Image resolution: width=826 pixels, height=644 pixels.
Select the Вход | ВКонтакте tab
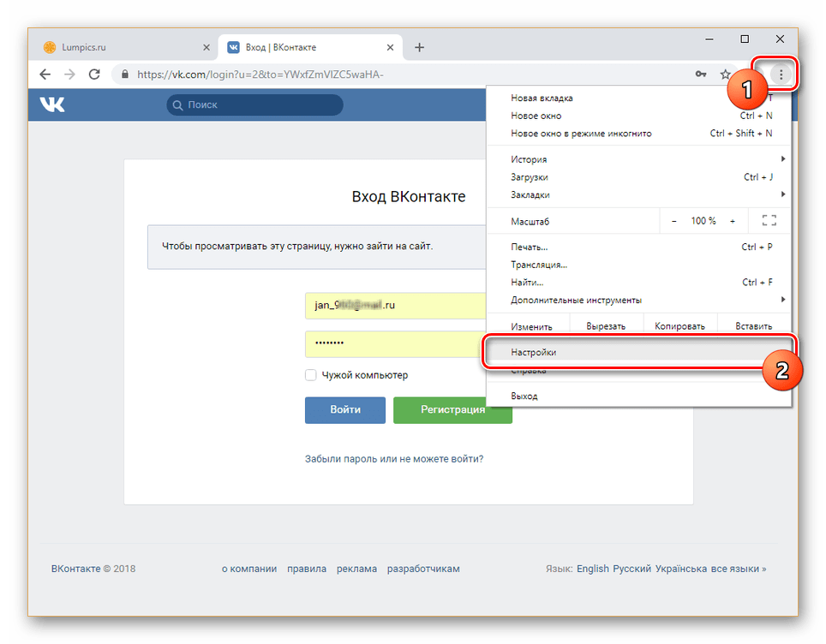[311, 47]
